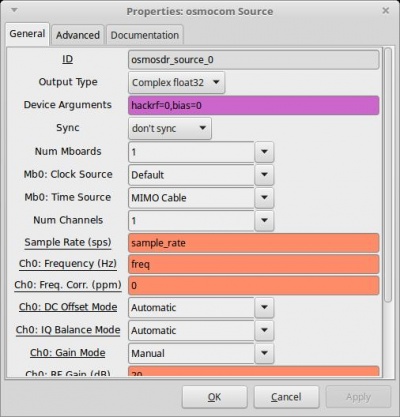The image size is (400, 417).
Task: Open the Mb0: Clock Source dropdown arrow
Action: pyautogui.click(x=264, y=175)
